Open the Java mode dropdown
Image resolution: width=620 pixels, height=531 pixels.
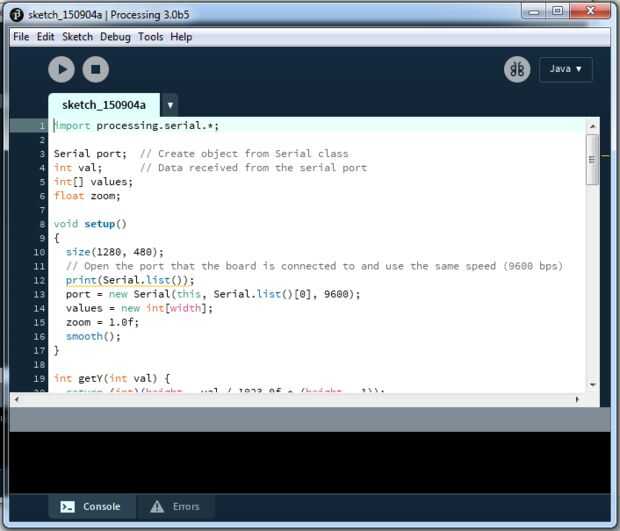(x=566, y=69)
